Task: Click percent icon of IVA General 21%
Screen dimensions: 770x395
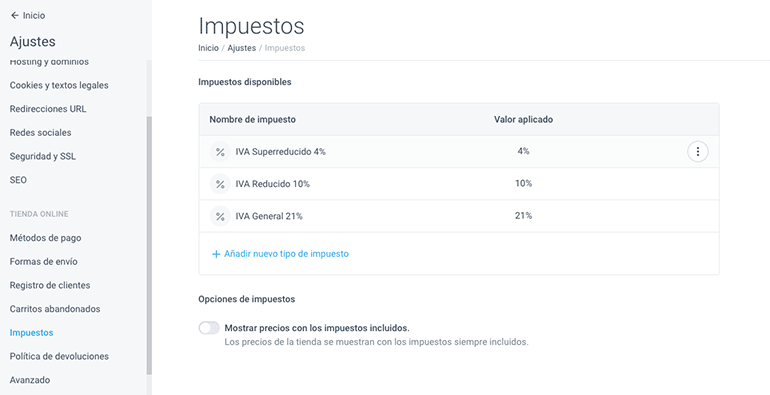Action: (x=220, y=216)
